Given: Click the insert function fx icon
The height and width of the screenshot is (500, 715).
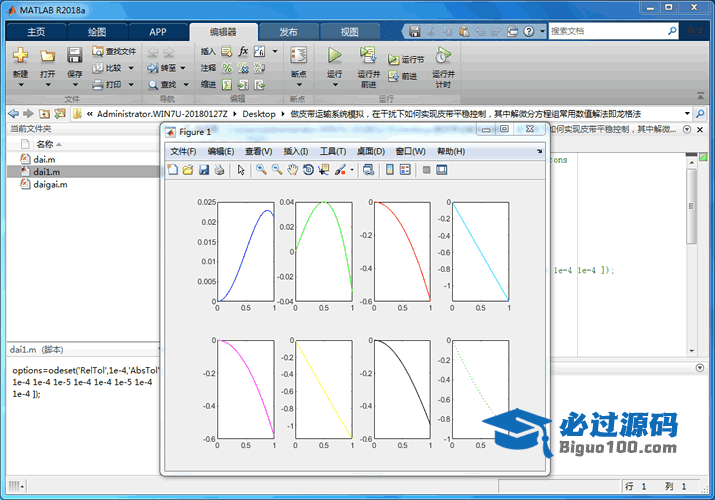Looking at the screenshot, I should point(243,51).
